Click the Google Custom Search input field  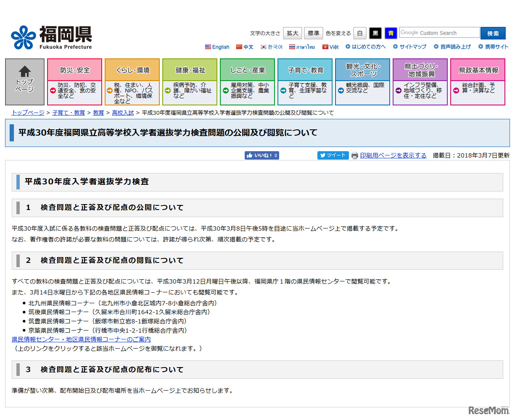pos(439,33)
